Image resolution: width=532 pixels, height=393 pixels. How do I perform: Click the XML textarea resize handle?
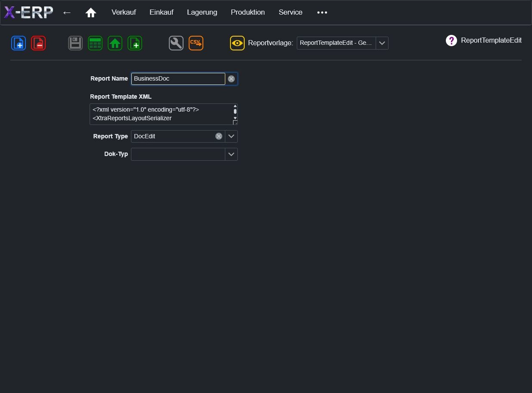point(235,123)
